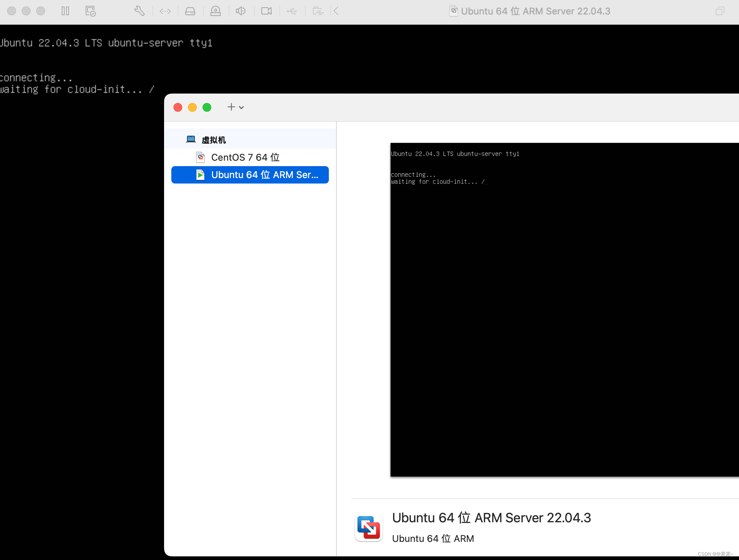Click the window mode icon at title bar right
This screenshot has width=739, height=560.
[720, 11]
